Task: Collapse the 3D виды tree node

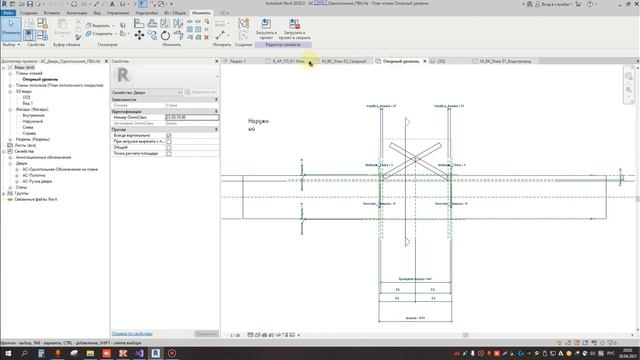Action: tap(10, 92)
